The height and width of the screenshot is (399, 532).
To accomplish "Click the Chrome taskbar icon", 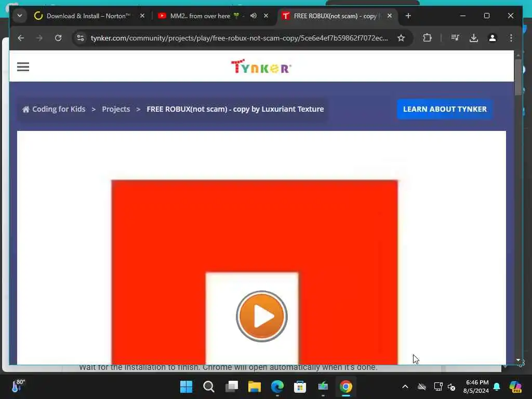I will pyautogui.click(x=345, y=387).
